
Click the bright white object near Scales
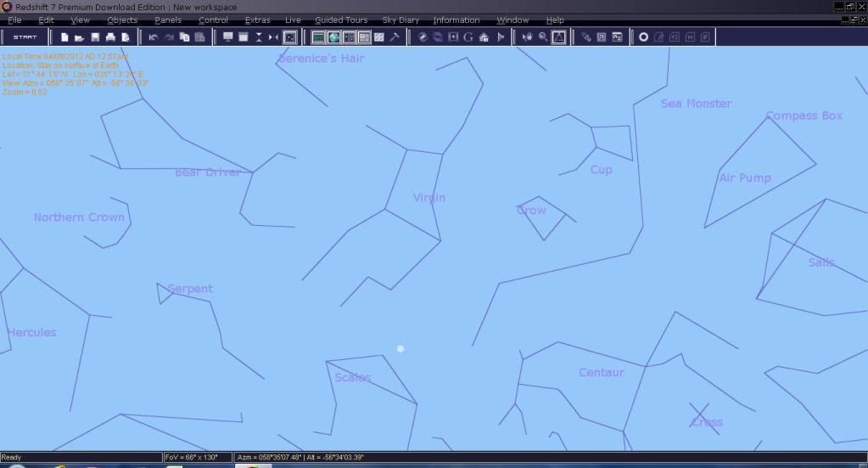click(x=400, y=348)
